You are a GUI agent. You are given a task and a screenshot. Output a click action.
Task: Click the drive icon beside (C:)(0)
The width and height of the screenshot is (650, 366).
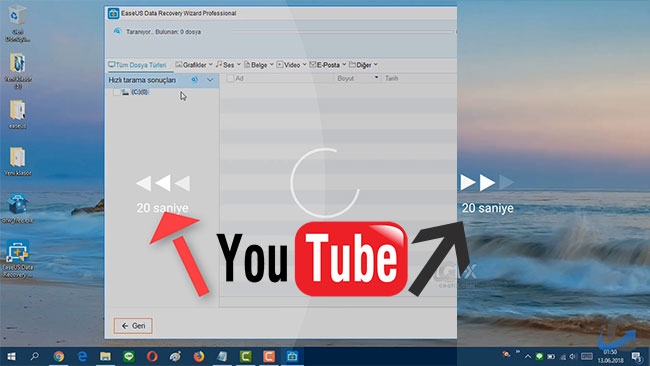[x=125, y=92]
